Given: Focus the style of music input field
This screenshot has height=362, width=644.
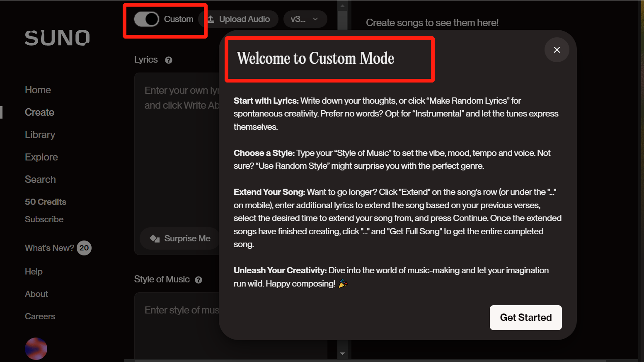Looking at the screenshot, I should (x=177, y=326).
